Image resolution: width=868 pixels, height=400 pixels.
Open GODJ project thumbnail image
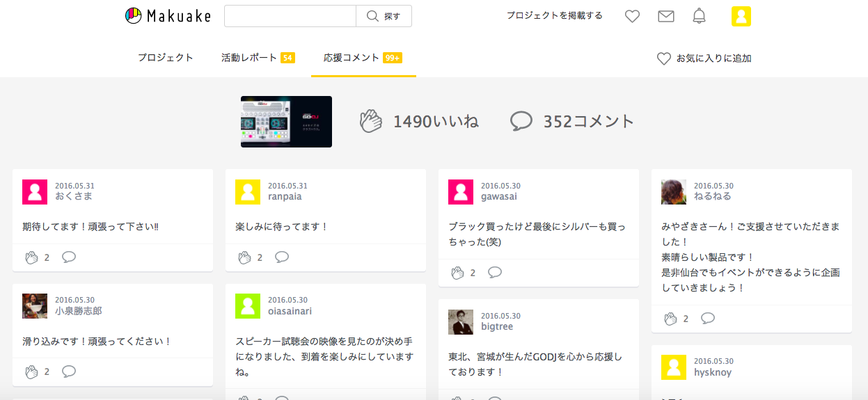coord(286,122)
